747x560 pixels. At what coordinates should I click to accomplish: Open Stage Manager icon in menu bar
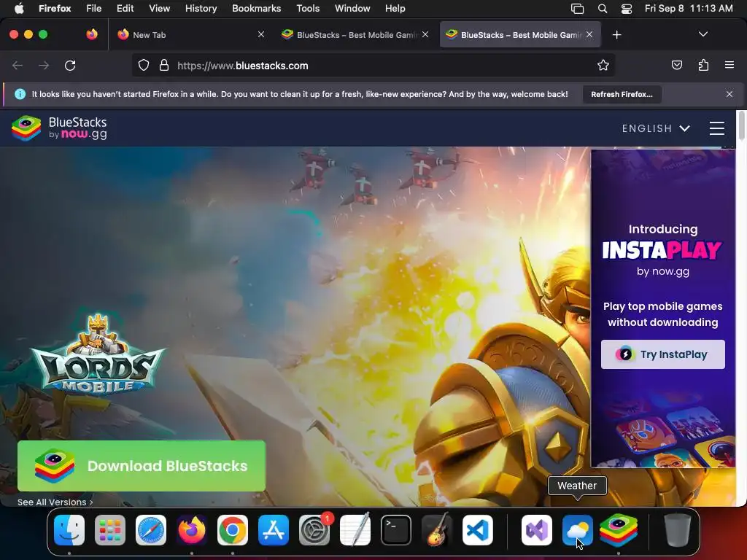point(578,9)
